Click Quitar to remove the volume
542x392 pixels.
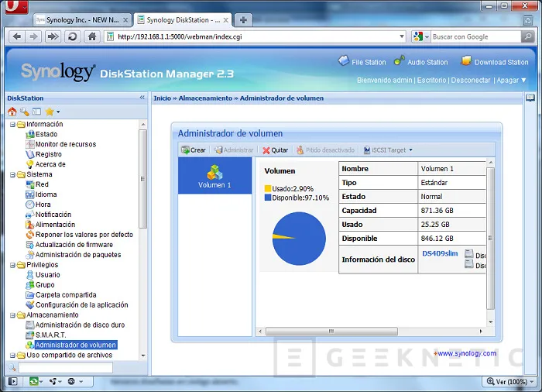point(275,150)
